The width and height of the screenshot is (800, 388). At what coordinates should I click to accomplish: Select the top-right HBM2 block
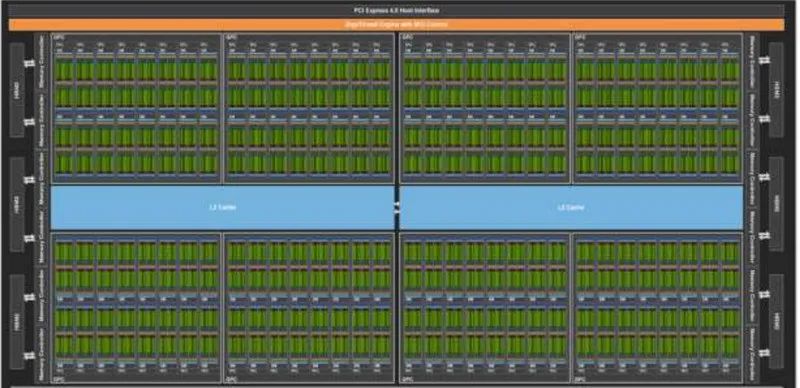[x=776, y=90]
